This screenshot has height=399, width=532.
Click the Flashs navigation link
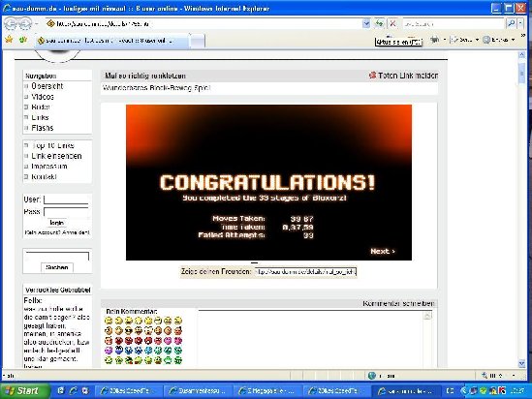pyautogui.click(x=43, y=128)
